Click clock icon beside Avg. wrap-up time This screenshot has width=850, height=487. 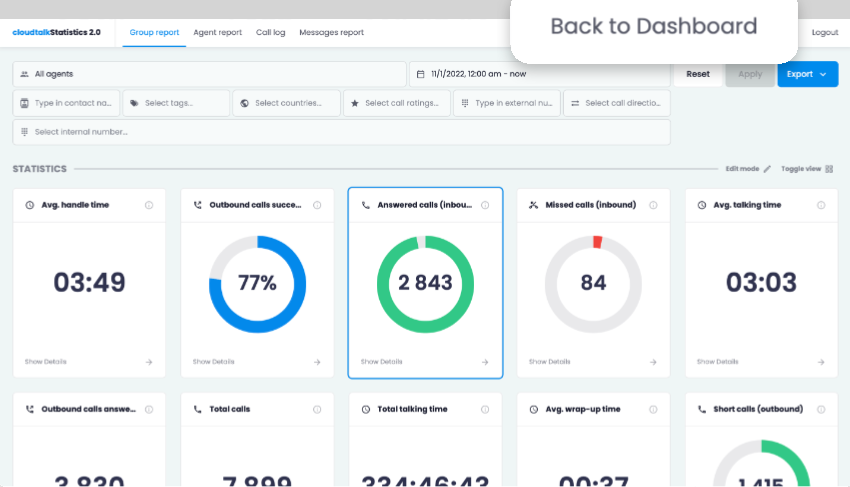tap(534, 409)
